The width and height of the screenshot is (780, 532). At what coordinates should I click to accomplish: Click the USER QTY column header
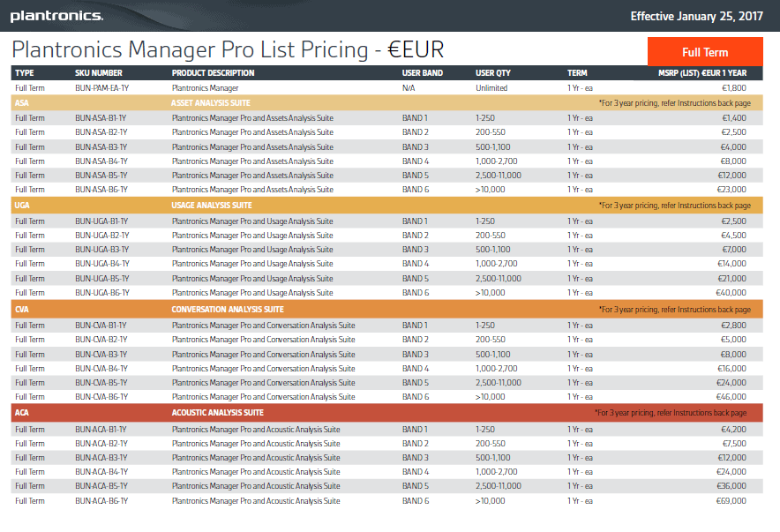[x=493, y=73]
